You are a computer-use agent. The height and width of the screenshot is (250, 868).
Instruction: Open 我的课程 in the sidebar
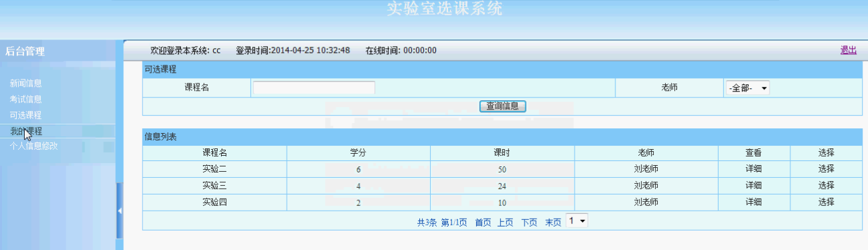(26, 131)
